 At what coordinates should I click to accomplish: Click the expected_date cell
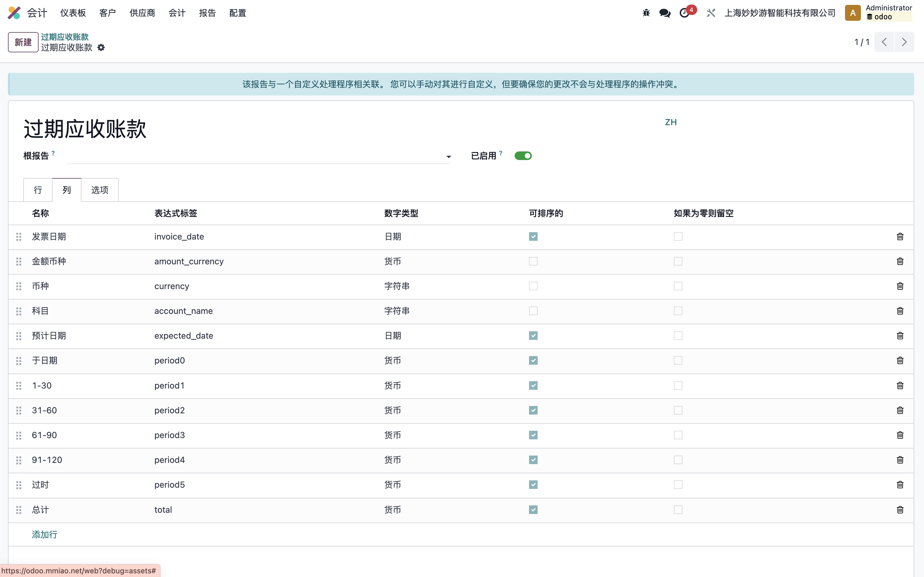(x=184, y=336)
